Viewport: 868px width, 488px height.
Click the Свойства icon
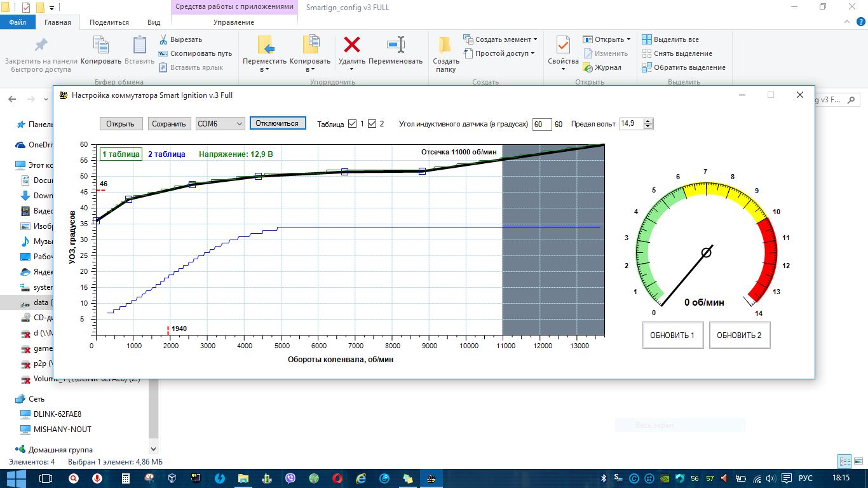click(563, 46)
